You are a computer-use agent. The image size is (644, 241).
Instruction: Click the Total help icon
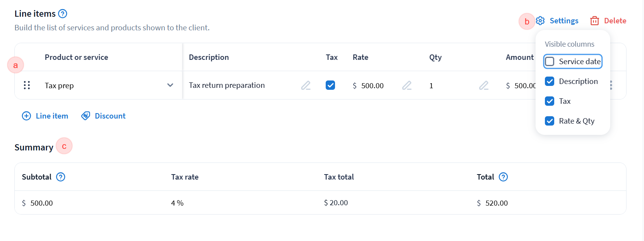point(503,177)
